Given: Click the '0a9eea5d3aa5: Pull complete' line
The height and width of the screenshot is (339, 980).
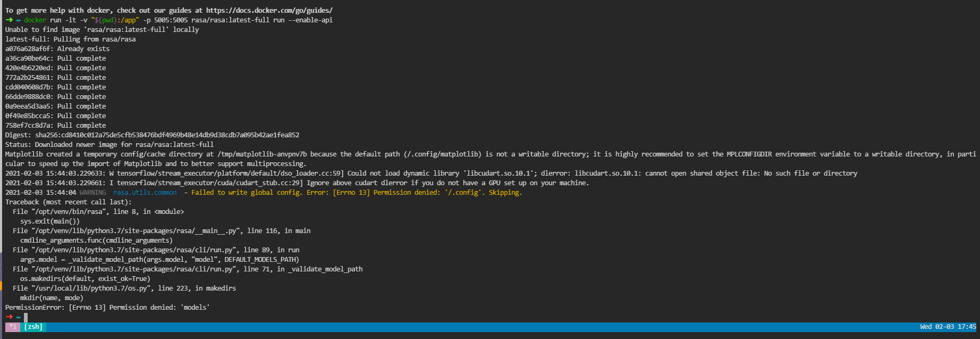Looking at the screenshot, I should click(x=56, y=106).
